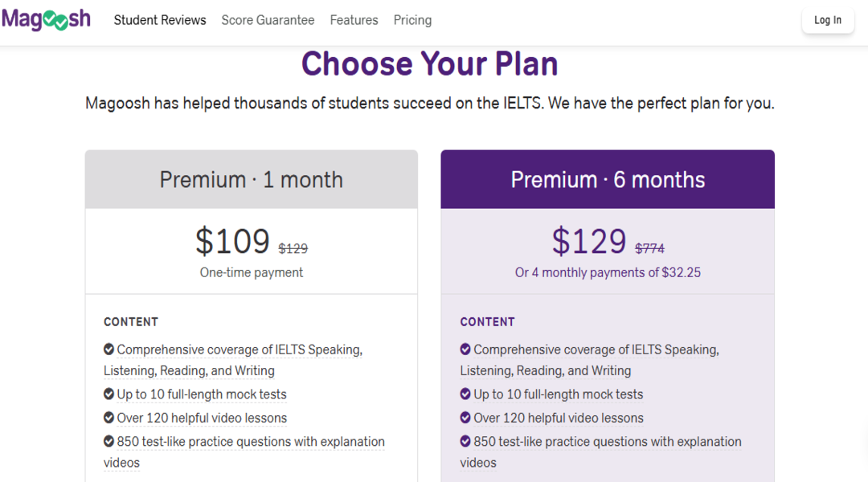Viewport: 868px width, 482px height.
Task: Click checkmark beside 120 video lessons in 1 month plan
Action: [109, 418]
